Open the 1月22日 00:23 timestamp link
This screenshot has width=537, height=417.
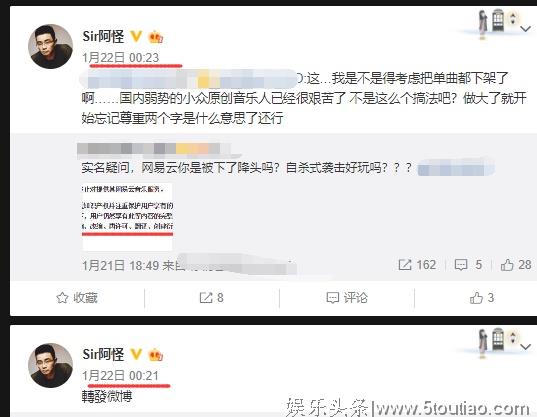coord(121,58)
